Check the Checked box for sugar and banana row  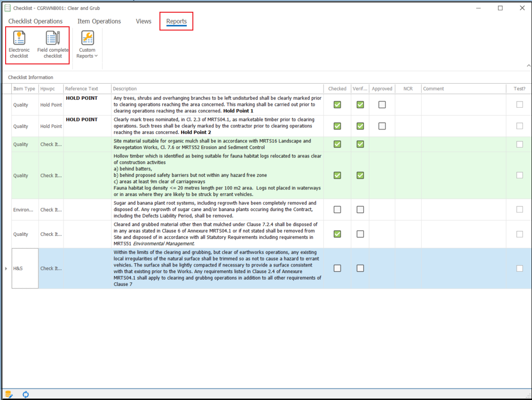pyautogui.click(x=337, y=210)
